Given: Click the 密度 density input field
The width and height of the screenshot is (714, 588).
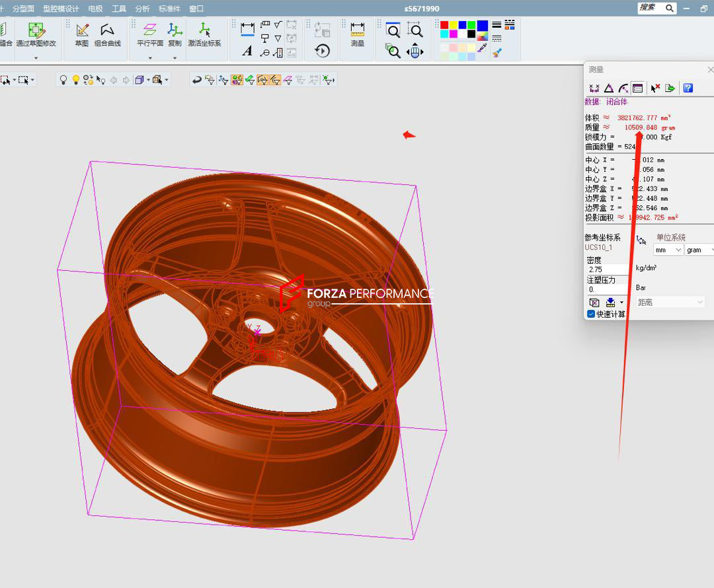Looking at the screenshot, I should [x=606, y=270].
